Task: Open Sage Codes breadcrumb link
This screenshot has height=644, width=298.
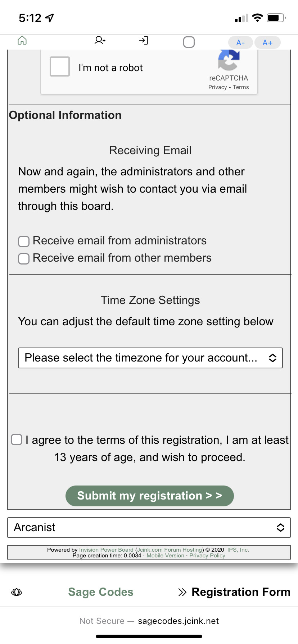Action: pos(101,592)
